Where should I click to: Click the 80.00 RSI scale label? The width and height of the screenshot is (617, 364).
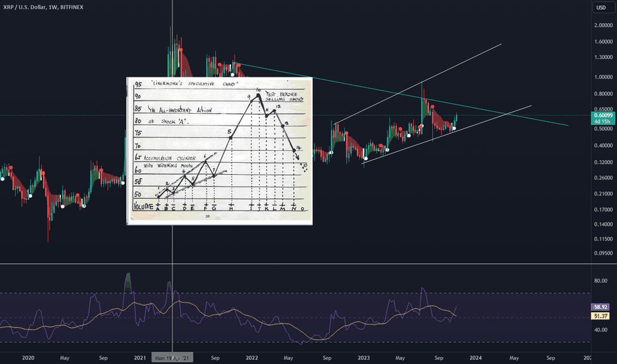click(600, 281)
